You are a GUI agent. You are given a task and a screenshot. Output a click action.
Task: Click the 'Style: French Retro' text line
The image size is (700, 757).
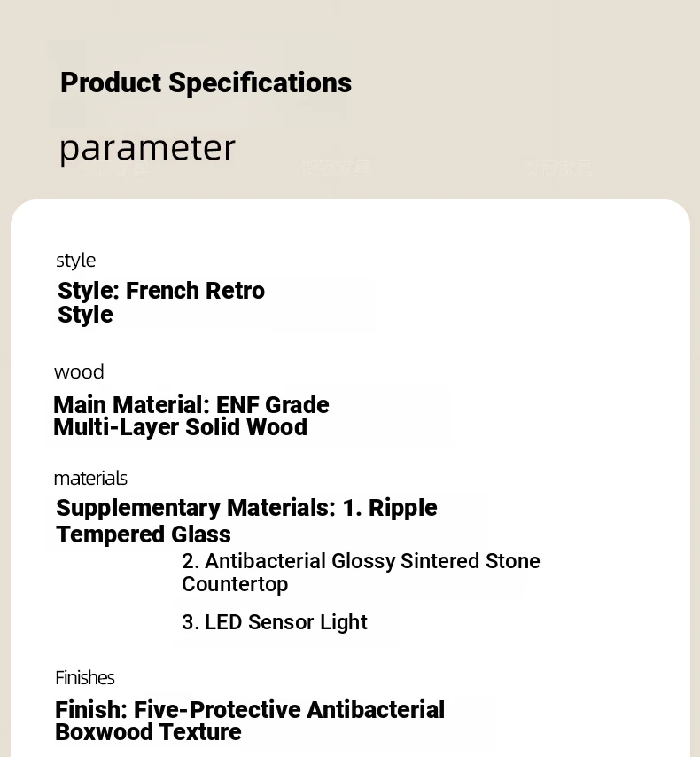click(160, 291)
